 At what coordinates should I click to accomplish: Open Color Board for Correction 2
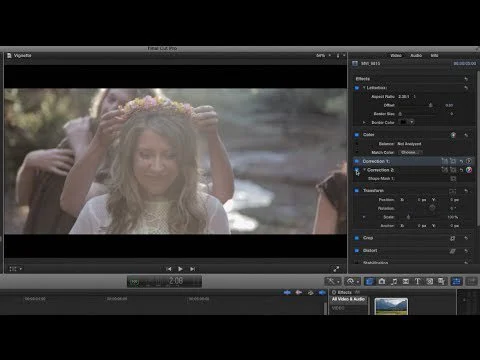[469, 170]
